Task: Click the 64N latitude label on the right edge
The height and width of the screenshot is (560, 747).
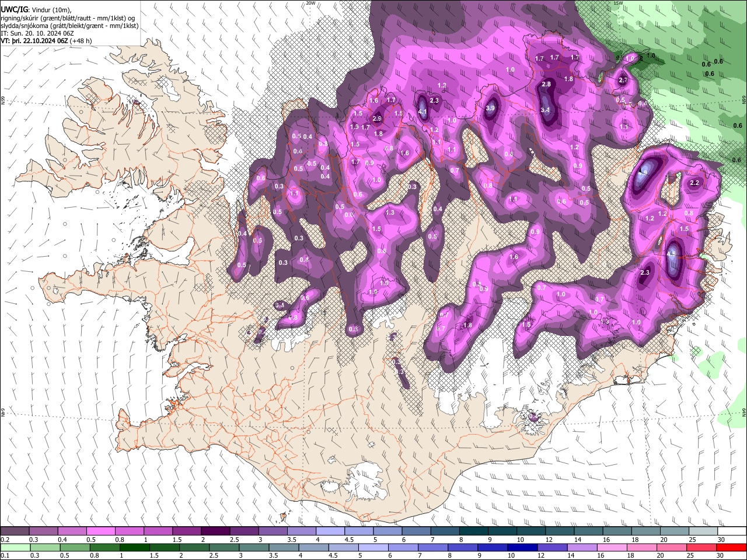Action: pyautogui.click(x=744, y=412)
